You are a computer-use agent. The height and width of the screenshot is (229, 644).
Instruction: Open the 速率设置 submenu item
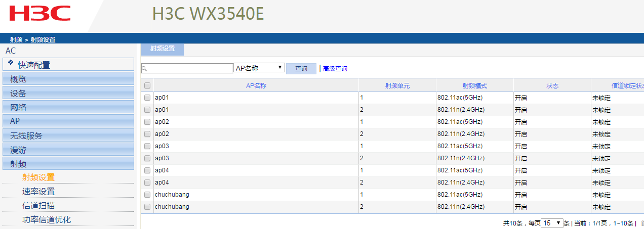(38, 191)
